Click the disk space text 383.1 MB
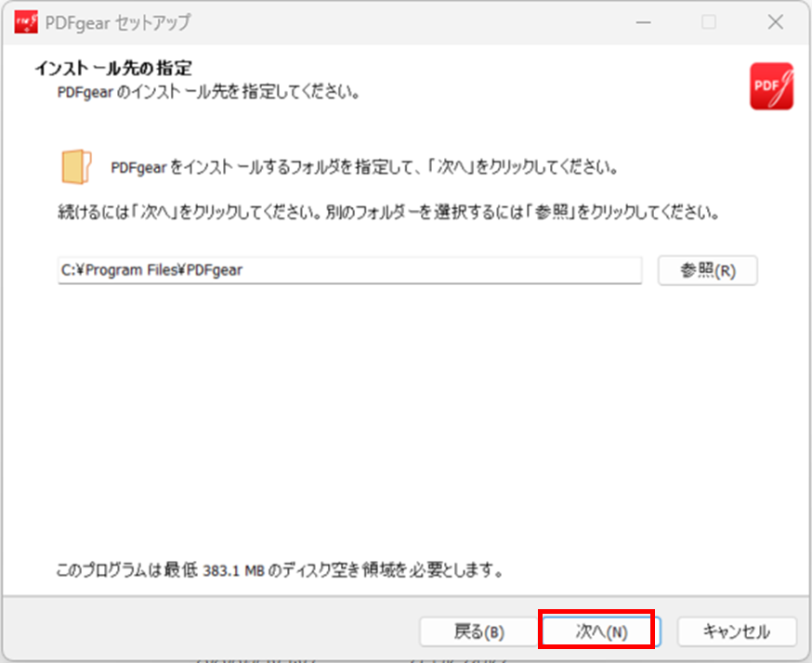Viewport: 812px width, 663px height. point(233,571)
